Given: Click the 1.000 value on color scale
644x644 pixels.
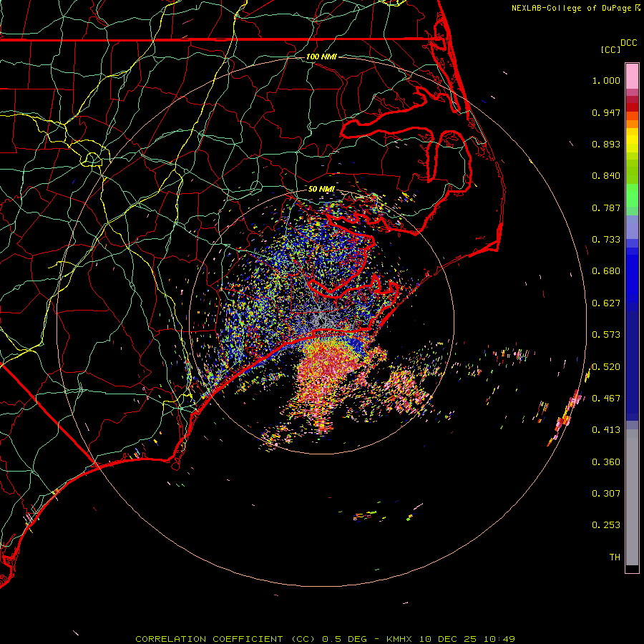Looking at the screenshot, I should pos(606,80).
